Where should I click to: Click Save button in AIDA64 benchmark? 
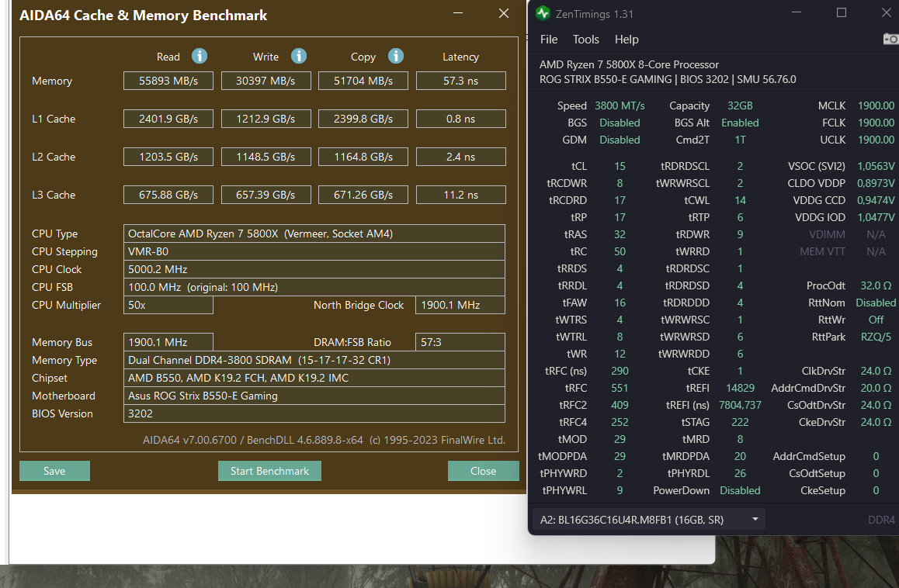tap(54, 471)
